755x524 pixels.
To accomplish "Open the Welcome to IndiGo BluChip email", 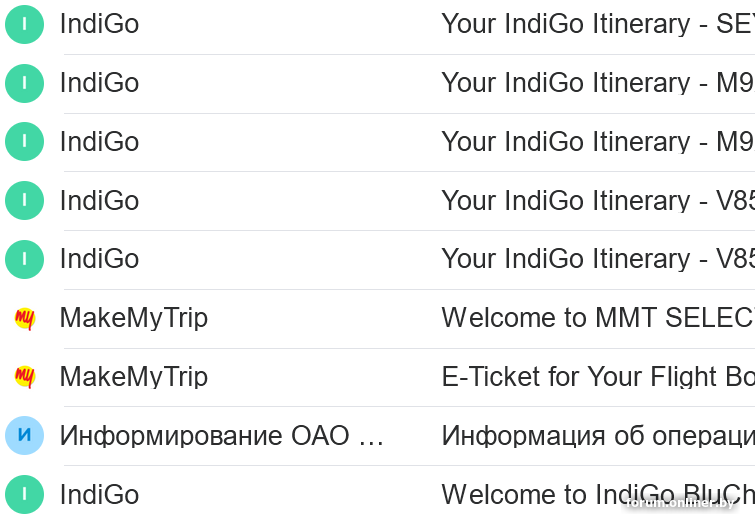I will pos(596,494).
